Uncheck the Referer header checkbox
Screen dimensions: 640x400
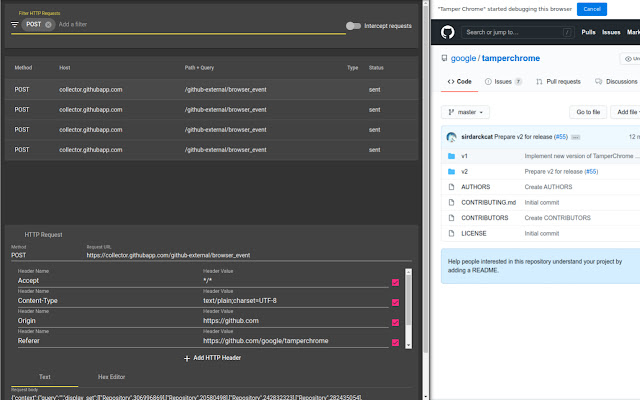pyautogui.click(x=396, y=342)
